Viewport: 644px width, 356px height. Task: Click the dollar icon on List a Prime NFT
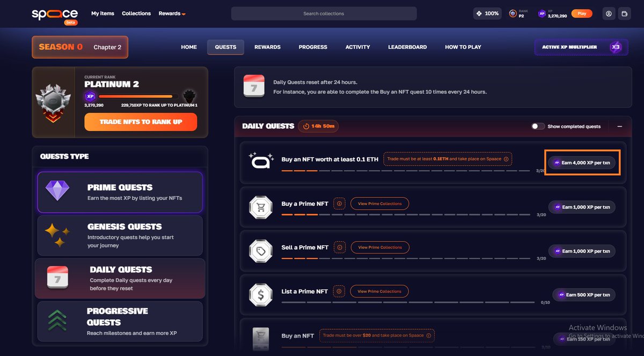[x=261, y=294]
